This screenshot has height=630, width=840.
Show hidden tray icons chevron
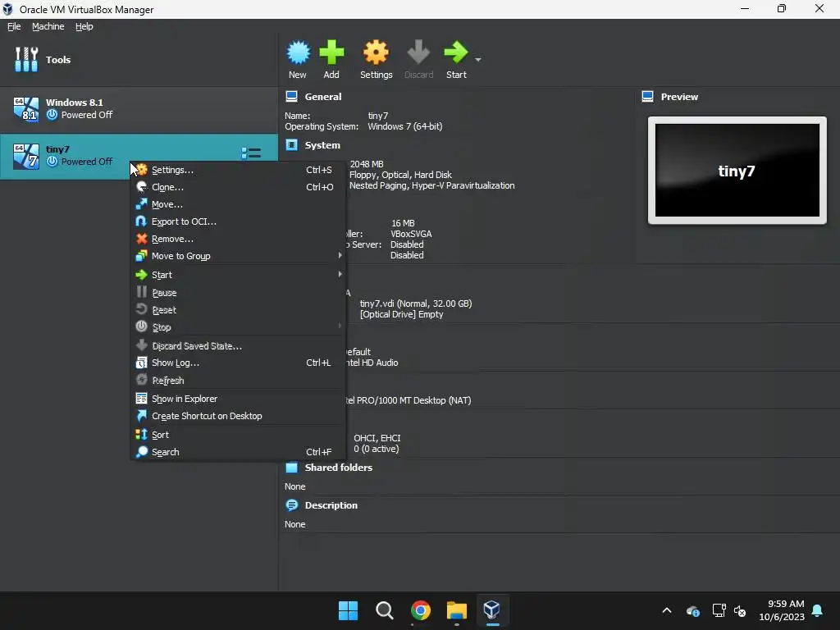tap(667, 610)
